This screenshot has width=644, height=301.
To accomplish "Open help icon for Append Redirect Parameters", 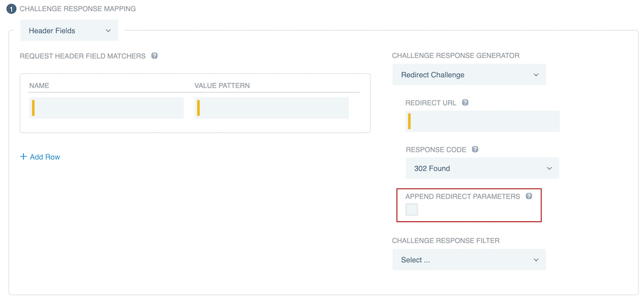I will tap(529, 196).
